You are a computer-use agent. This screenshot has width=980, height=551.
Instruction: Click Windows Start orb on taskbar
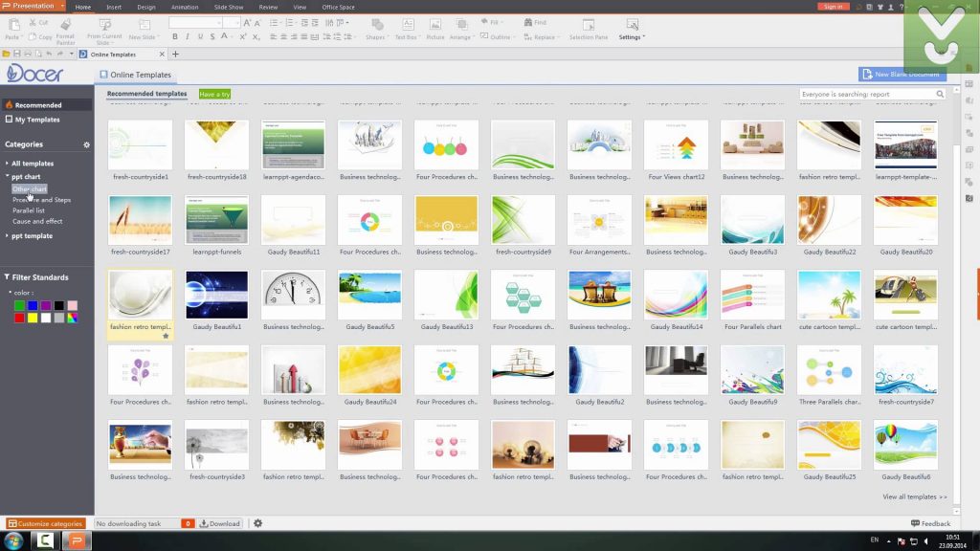point(13,540)
